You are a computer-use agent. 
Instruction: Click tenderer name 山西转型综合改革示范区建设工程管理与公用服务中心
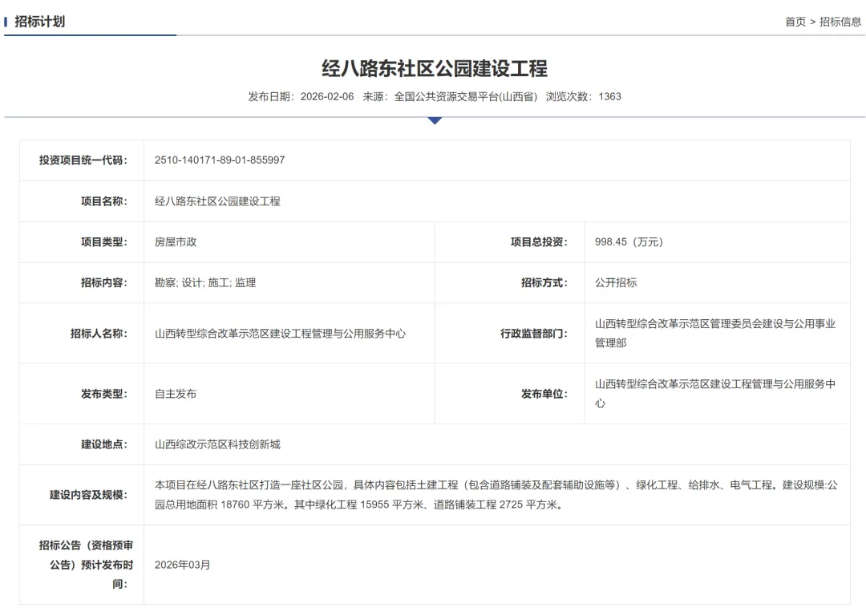coord(280,334)
